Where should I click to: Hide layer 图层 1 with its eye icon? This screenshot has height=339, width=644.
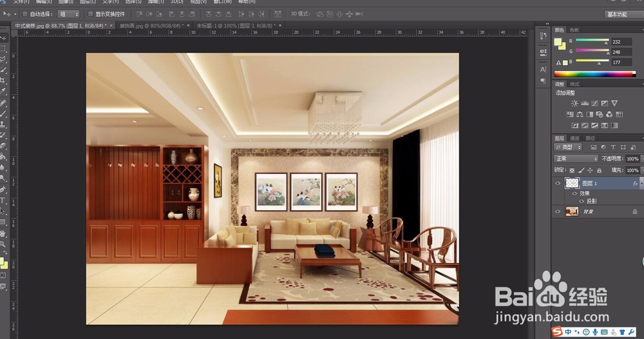[x=558, y=184]
